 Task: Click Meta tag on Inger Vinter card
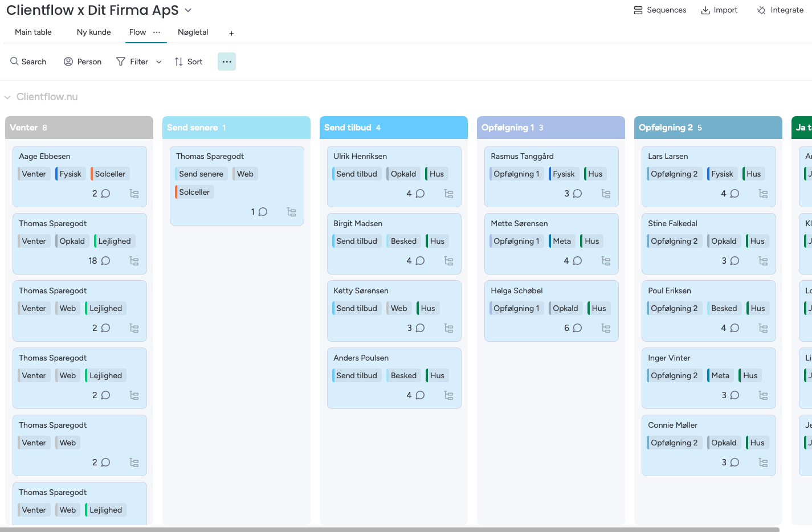click(x=720, y=375)
